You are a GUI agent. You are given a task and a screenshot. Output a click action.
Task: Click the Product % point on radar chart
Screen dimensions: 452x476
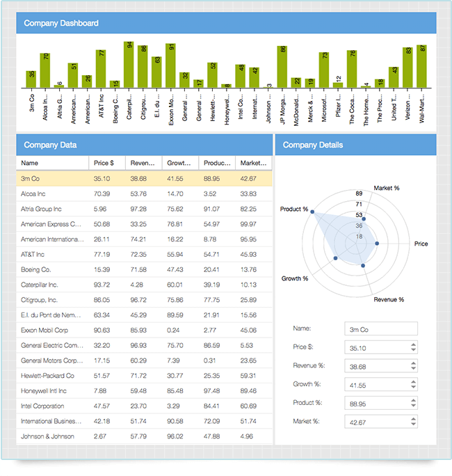point(312,212)
